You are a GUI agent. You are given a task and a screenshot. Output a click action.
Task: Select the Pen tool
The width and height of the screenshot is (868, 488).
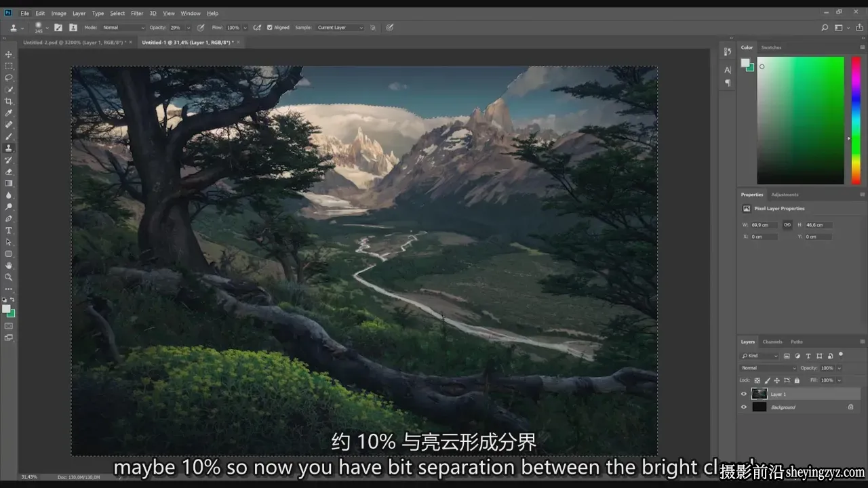[9, 218]
